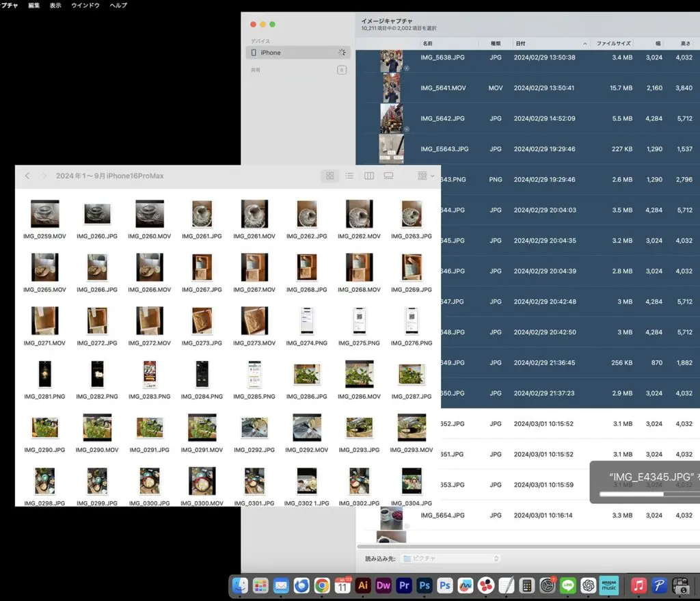Switch Finder to icon view
Image resolution: width=700 pixels, height=601 pixels.
(x=330, y=176)
